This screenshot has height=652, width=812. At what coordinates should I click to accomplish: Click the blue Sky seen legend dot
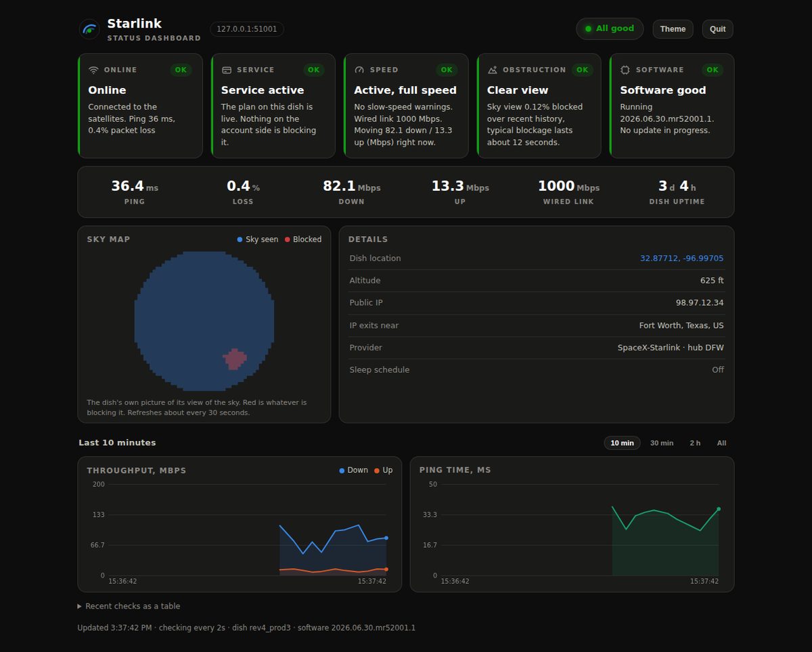click(240, 239)
